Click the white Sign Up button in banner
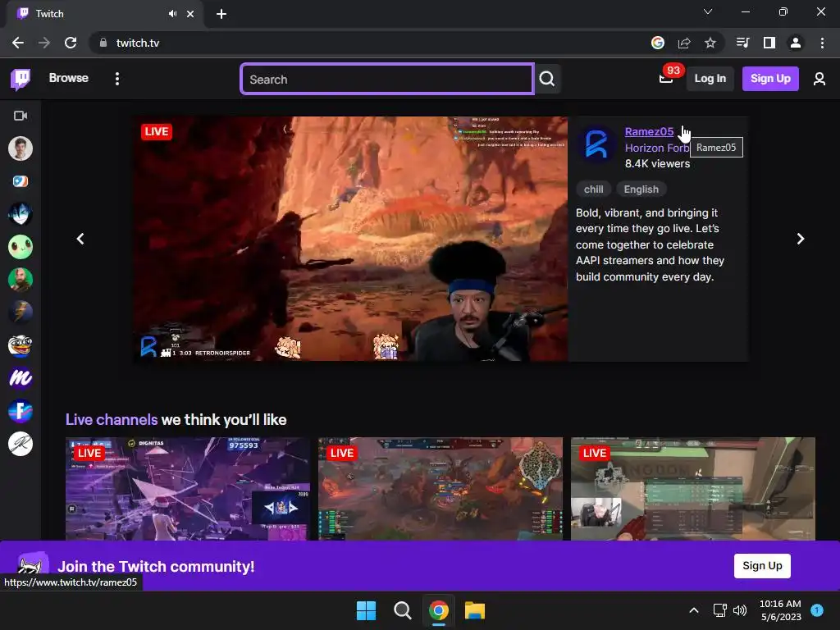The image size is (840, 630). point(762,566)
